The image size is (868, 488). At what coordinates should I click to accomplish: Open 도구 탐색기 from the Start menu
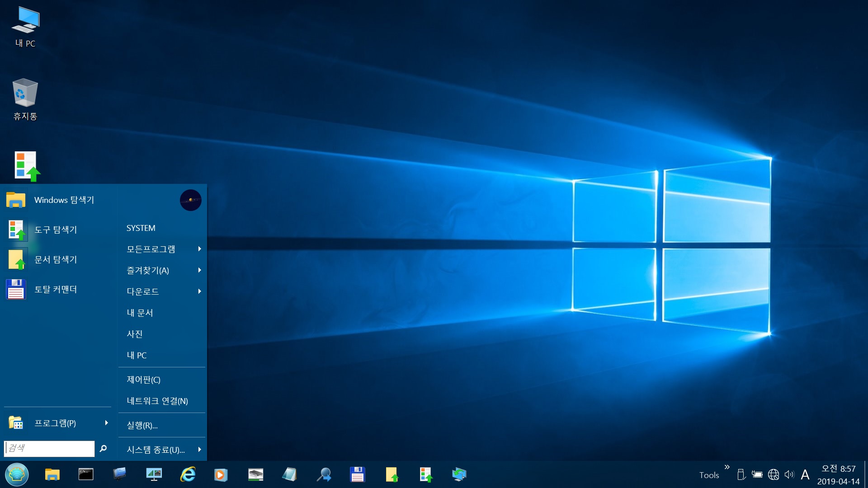(x=58, y=230)
